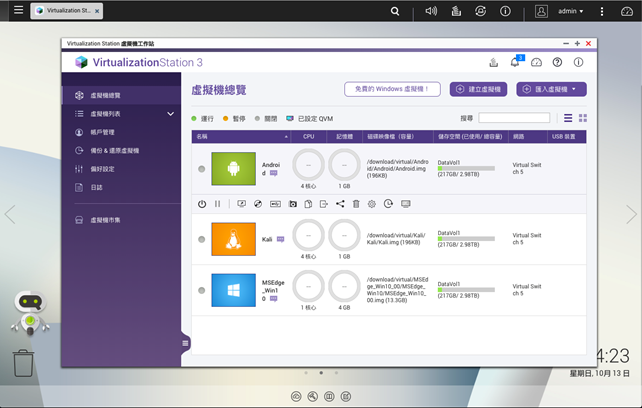Open Android VM settings gear icon
The width and height of the screenshot is (642, 408).
coord(372,204)
